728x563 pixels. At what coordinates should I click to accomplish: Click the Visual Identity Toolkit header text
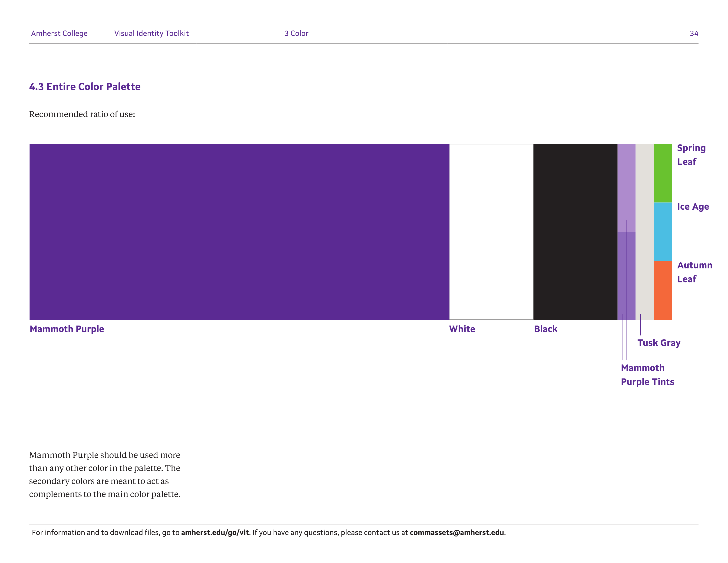tap(151, 33)
